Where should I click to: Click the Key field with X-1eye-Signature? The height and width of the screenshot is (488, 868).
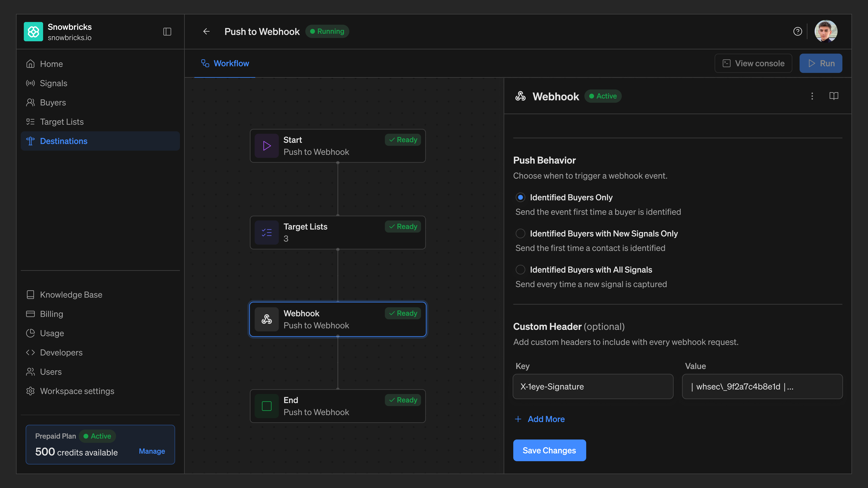(593, 386)
